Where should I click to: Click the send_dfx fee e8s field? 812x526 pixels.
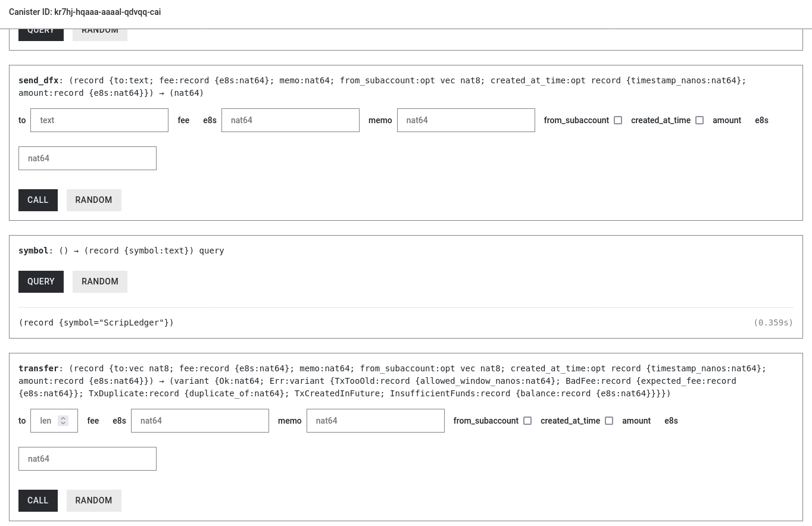click(x=291, y=120)
